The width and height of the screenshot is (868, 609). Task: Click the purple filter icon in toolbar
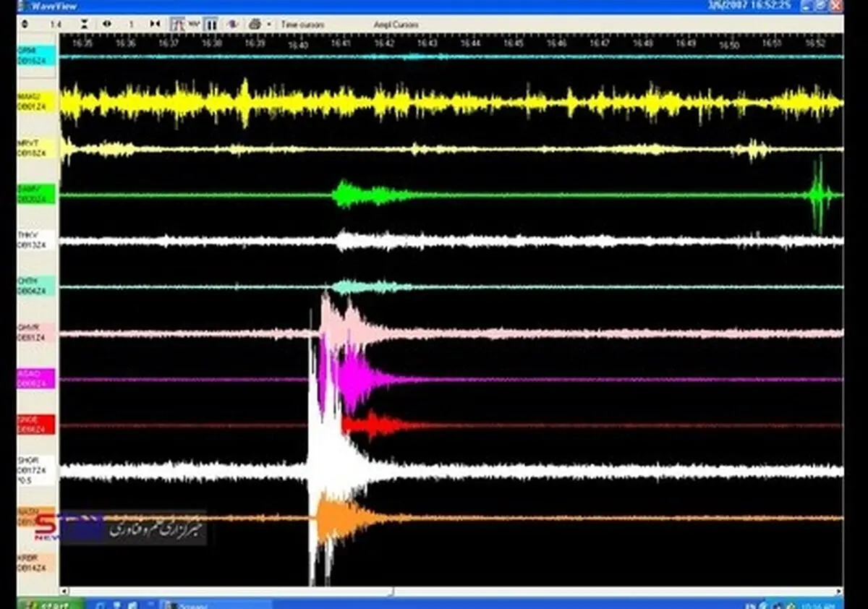pyautogui.click(x=233, y=24)
